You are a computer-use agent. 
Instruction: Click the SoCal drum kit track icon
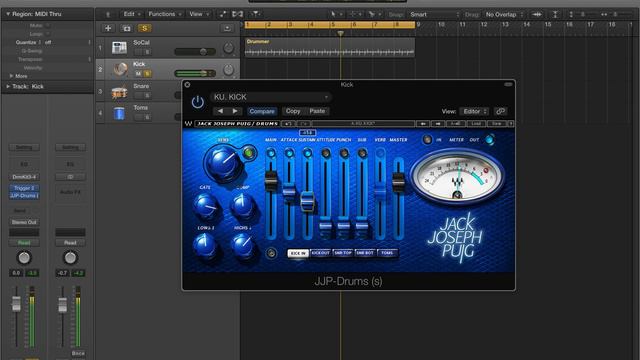click(119, 47)
